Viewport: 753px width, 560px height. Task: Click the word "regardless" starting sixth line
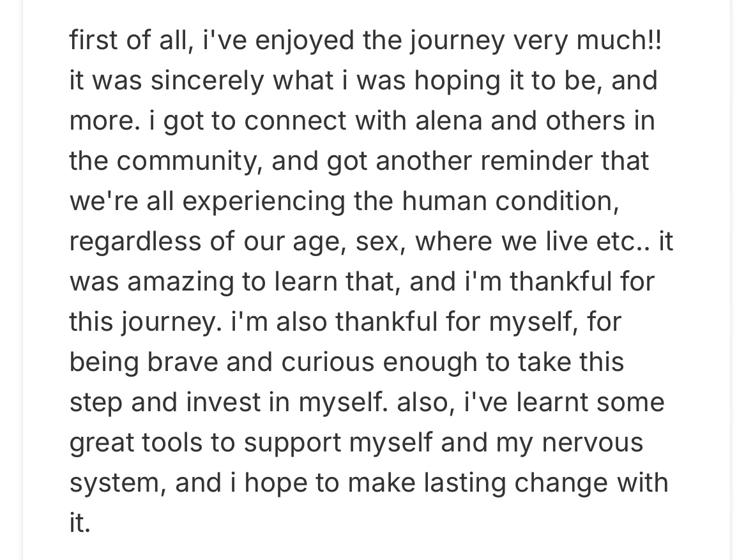(x=135, y=241)
